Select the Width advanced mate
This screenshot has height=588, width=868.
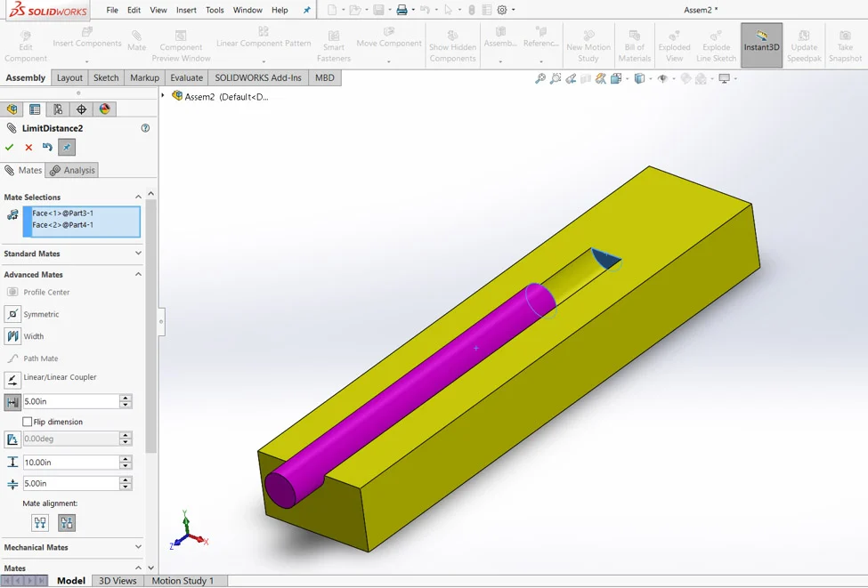[12, 336]
